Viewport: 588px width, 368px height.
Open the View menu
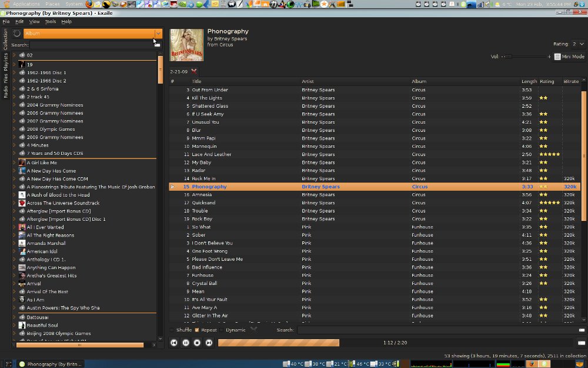coord(34,22)
